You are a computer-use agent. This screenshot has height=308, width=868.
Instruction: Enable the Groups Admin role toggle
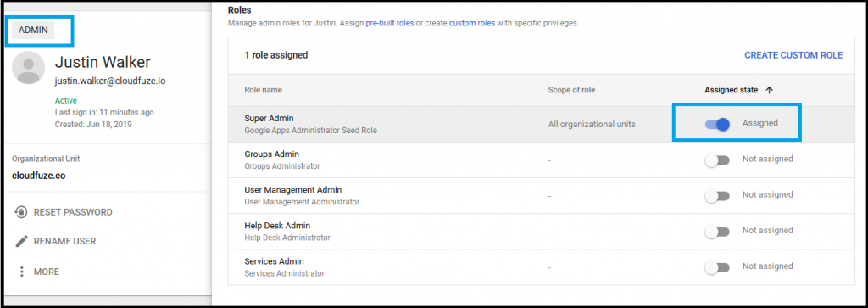[717, 160]
